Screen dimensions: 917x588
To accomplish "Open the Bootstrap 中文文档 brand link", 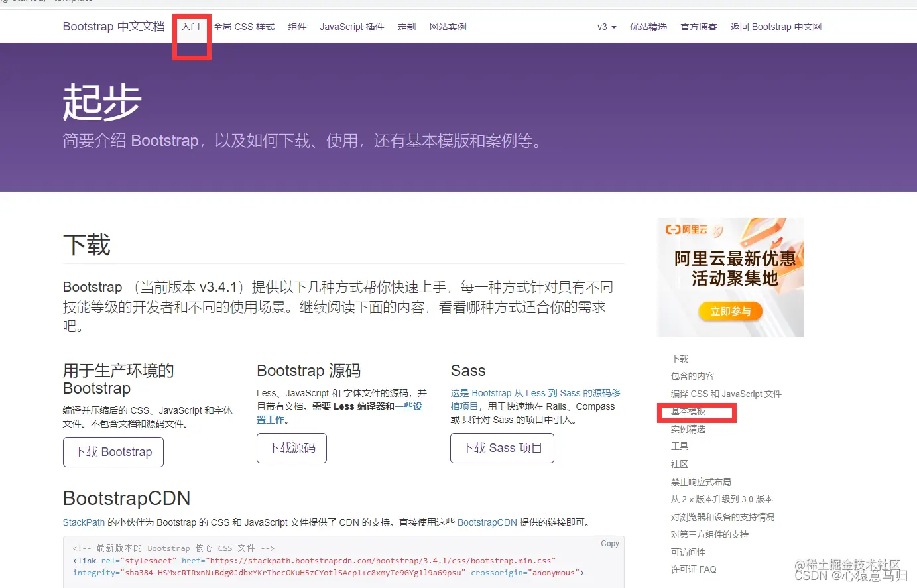I will pos(113,27).
